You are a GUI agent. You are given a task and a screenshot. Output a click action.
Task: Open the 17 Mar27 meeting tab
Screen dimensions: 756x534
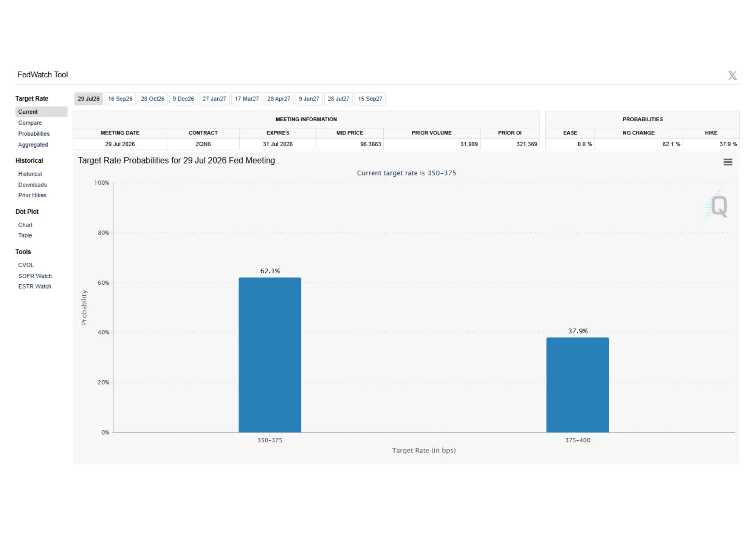(247, 99)
